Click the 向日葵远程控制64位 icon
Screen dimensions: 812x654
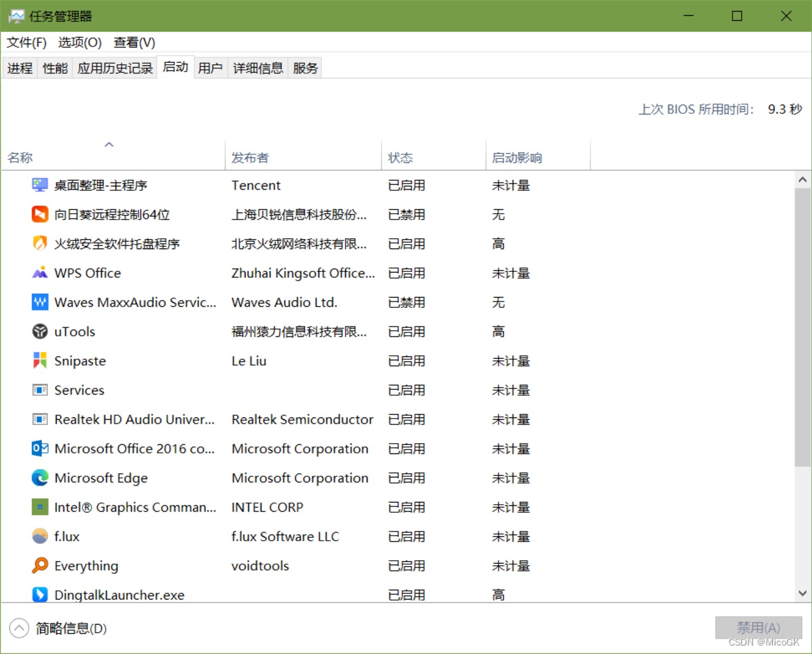click(40, 214)
